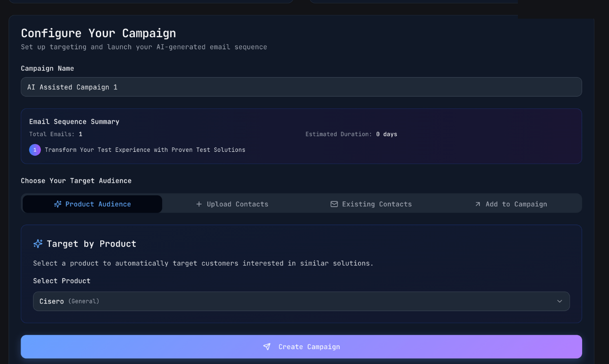Click the sparkle icon on Product Audience tab

coord(58,204)
